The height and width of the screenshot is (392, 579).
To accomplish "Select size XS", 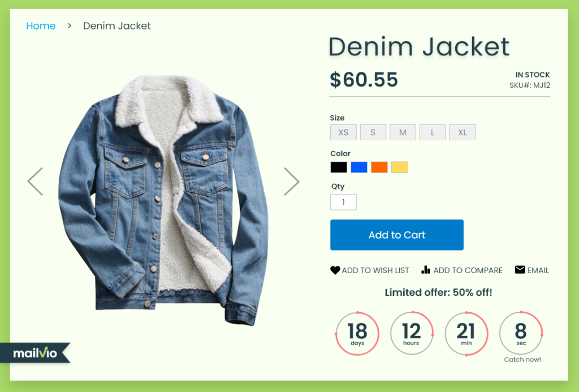I will (343, 132).
